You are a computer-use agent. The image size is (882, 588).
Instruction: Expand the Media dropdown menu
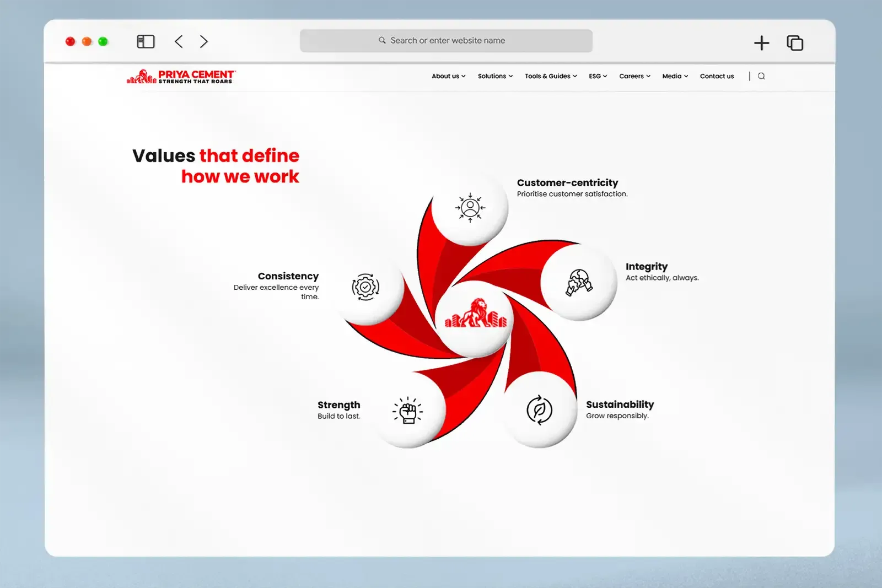click(x=675, y=76)
